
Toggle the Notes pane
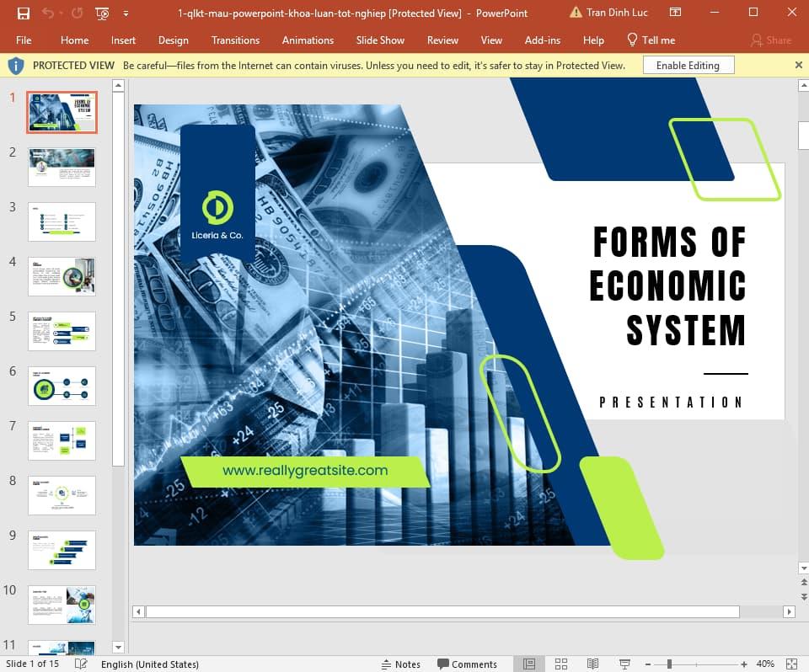(402, 664)
